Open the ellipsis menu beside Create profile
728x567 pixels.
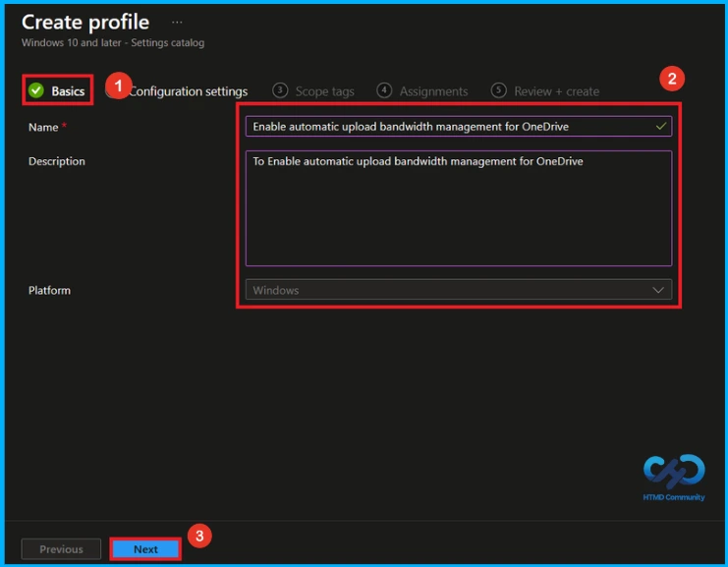pyautogui.click(x=177, y=23)
